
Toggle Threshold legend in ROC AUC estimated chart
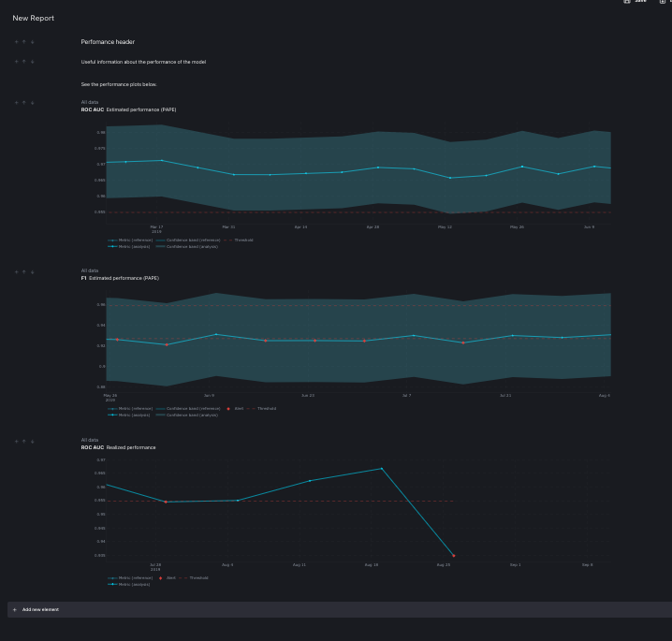[239, 240]
